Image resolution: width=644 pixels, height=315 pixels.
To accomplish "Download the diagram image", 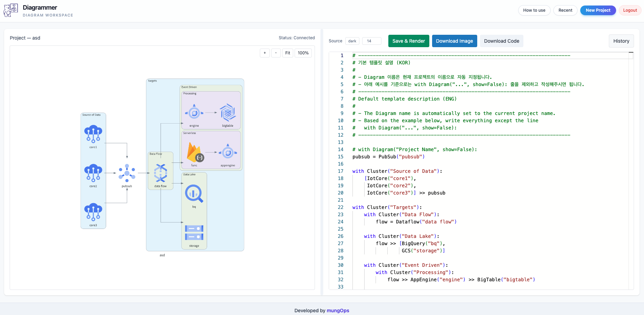I will click(x=454, y=41).
